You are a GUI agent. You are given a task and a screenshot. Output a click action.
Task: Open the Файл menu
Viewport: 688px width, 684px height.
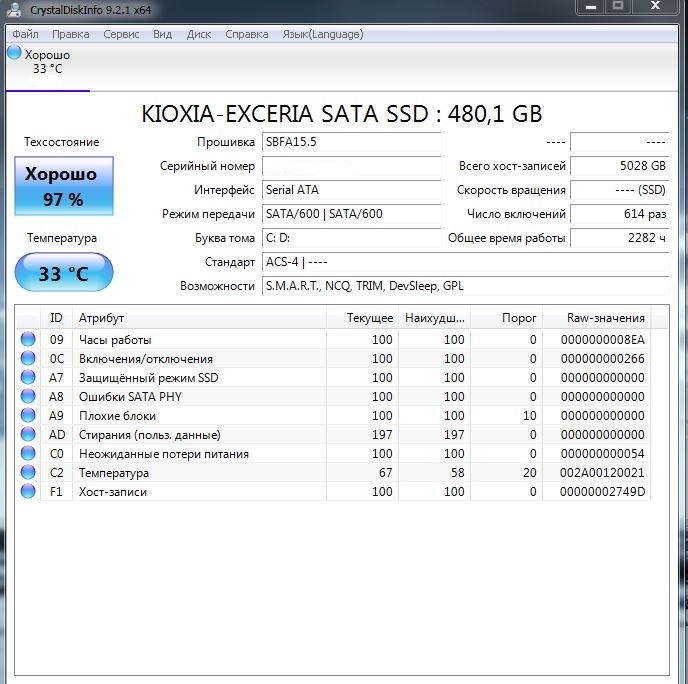pos(25,34)
